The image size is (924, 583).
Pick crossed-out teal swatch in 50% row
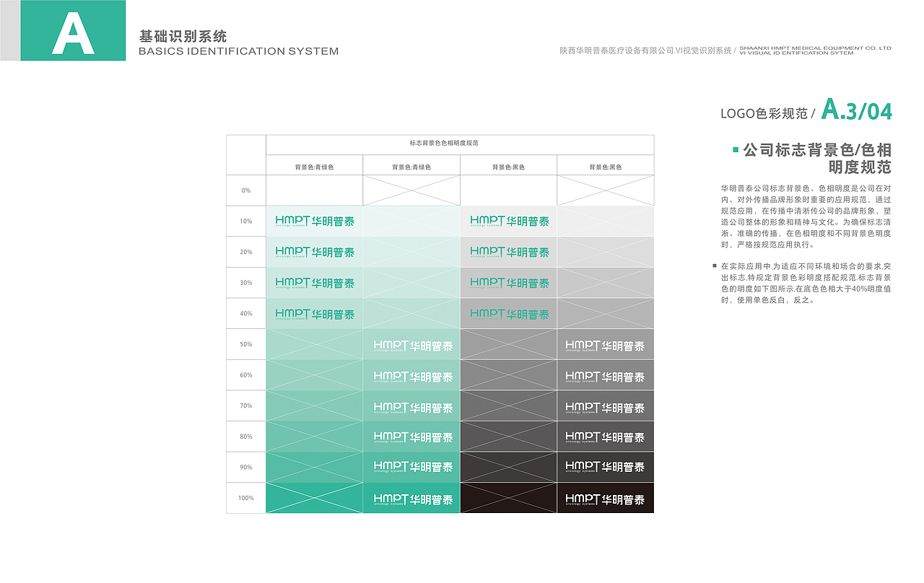314,344
